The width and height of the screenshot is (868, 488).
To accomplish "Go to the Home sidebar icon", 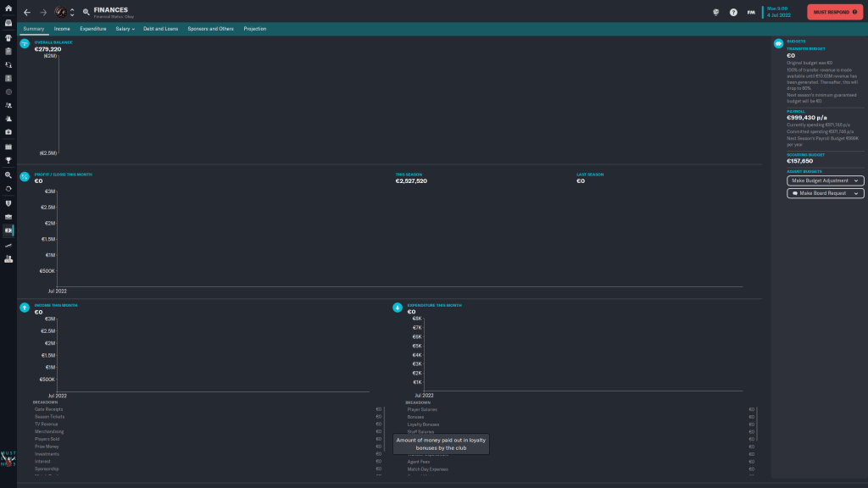I will click(x=8, y=8).
